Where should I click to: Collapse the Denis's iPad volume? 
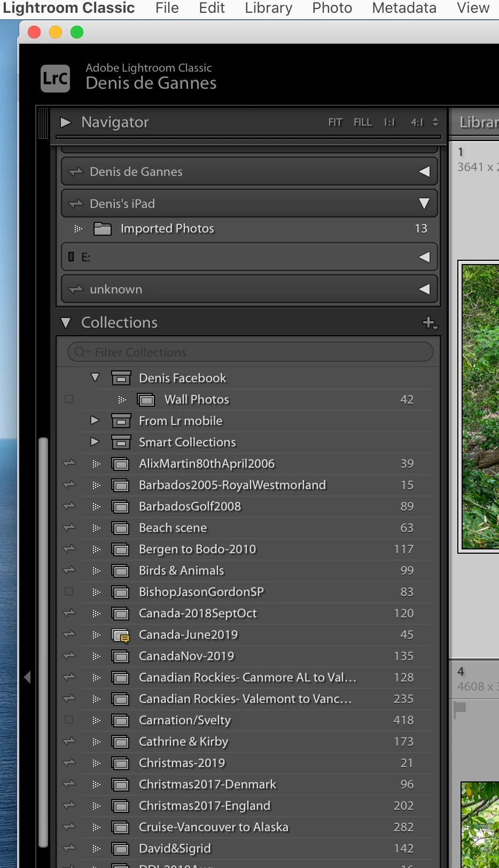(424, 204)
